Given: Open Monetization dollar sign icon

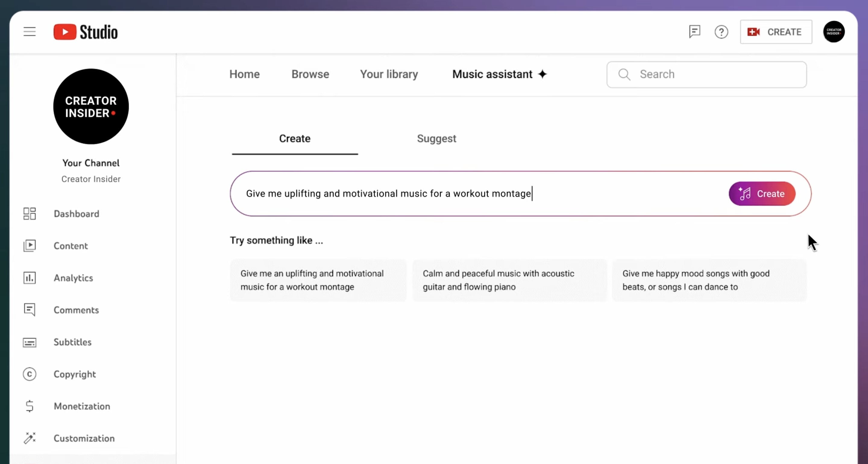Looking at the screenshot, I should 30,406.
